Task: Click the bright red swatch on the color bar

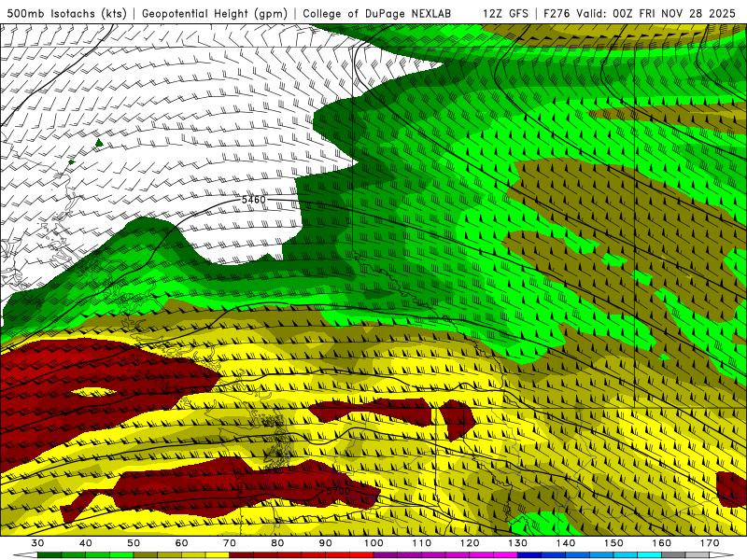Action: (361, 555)
